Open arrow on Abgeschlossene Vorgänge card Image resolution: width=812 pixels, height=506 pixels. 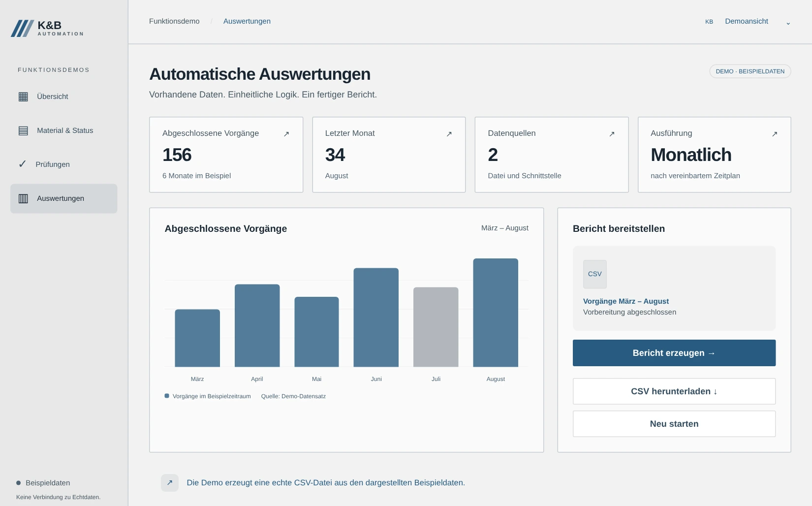(286, 134)
